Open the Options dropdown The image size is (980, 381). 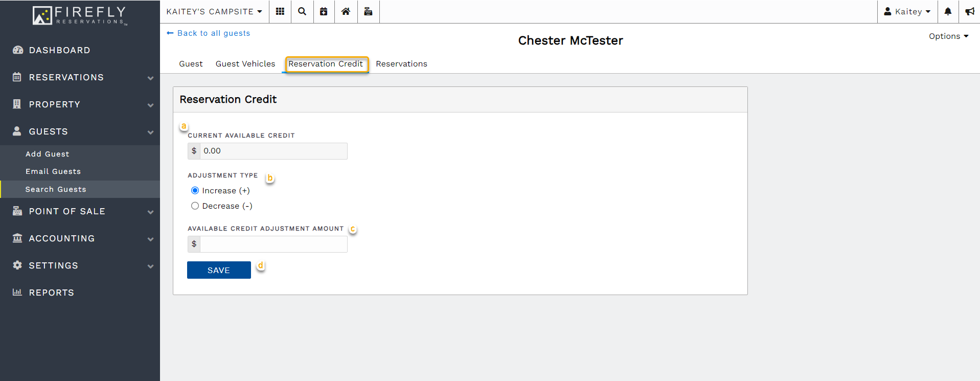tap(948, 36)
